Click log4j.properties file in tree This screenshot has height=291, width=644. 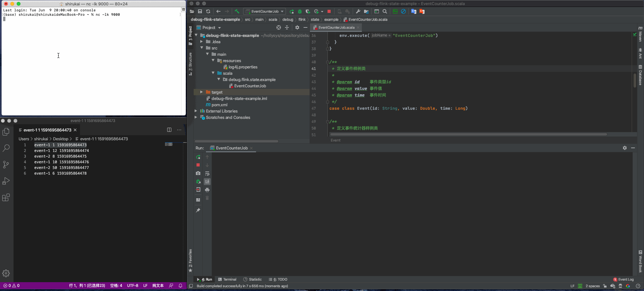click(243, 67)
